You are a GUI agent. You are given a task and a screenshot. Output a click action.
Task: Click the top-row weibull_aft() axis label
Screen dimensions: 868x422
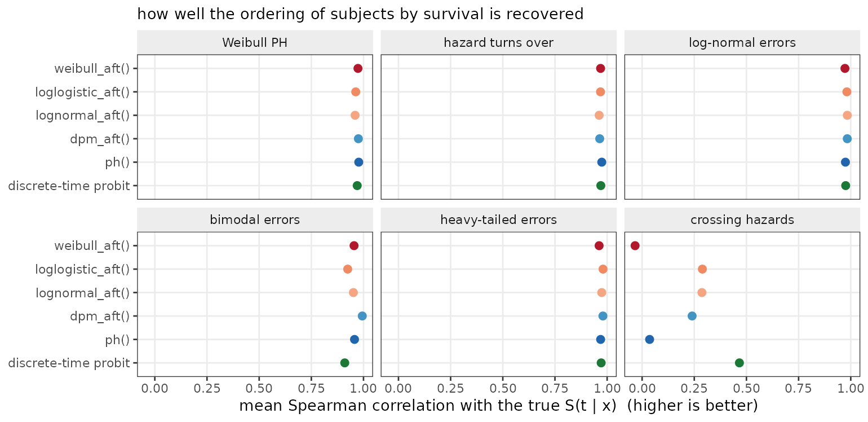92,69
